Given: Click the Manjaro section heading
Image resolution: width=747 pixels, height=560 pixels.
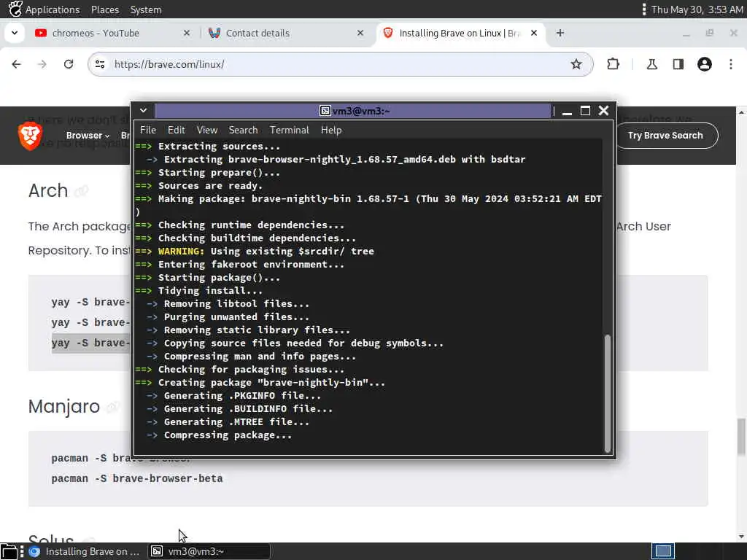Looking at the screenshot, I should (64, 406).
